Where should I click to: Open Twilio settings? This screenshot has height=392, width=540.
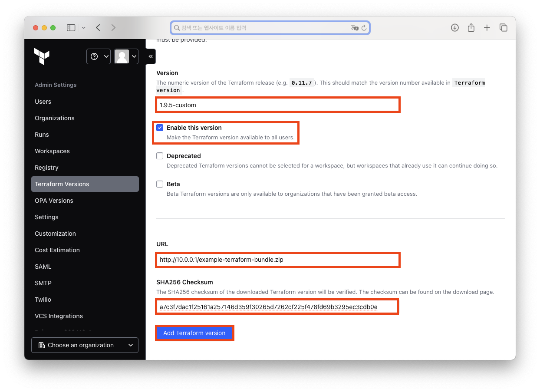coord(43,300)
